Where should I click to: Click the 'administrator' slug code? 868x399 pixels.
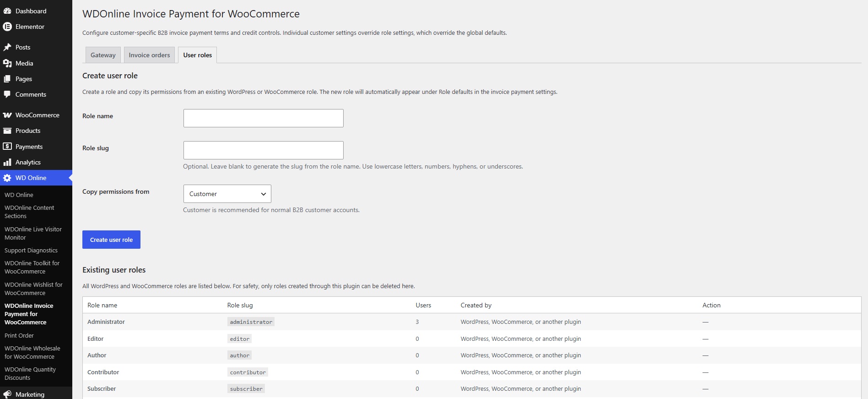coord(251,322)
